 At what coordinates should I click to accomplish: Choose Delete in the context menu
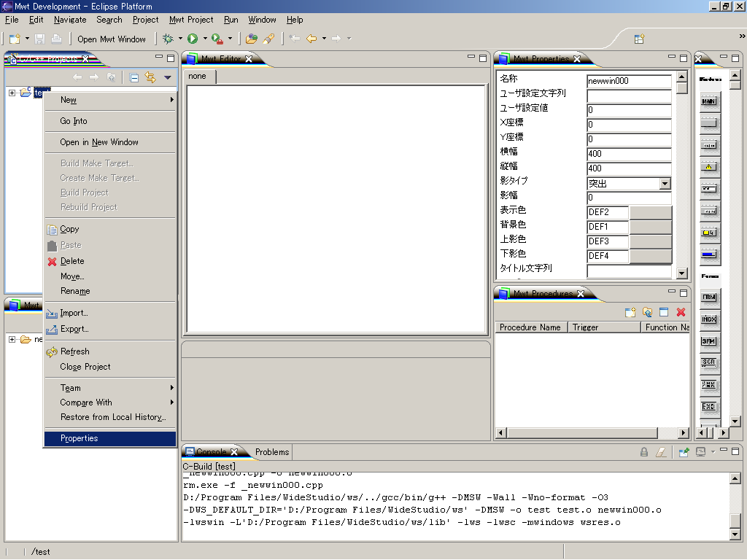point(110,261)
